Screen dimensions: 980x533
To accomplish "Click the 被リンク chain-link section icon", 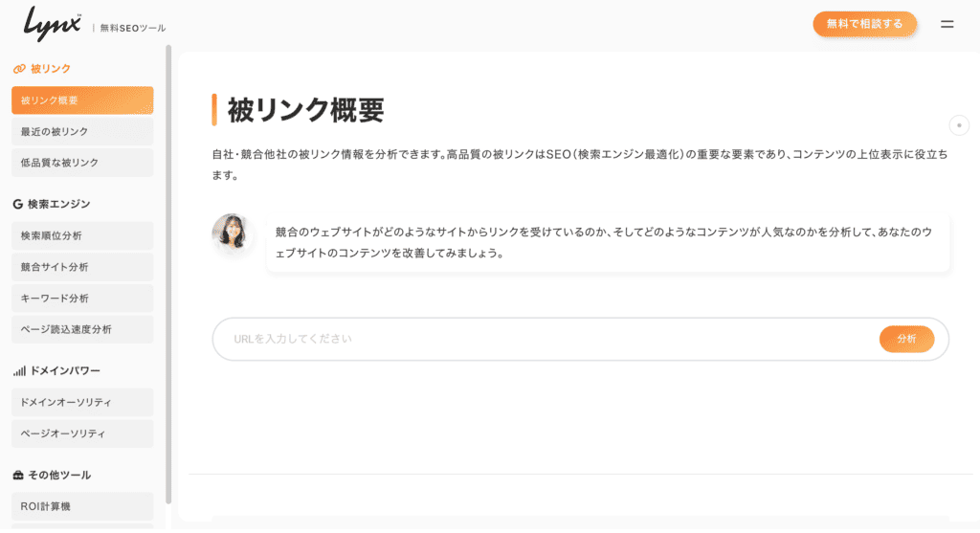I will tap(19, 69).
